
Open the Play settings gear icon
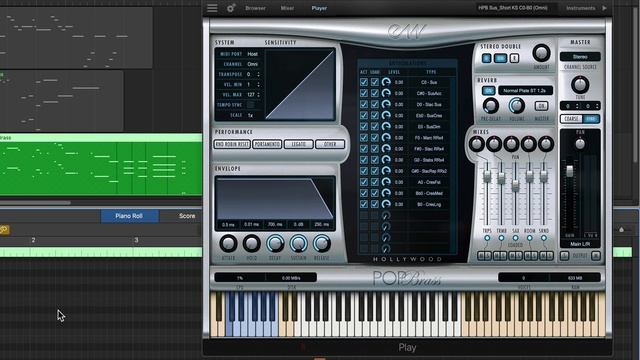tap(231, 8)
